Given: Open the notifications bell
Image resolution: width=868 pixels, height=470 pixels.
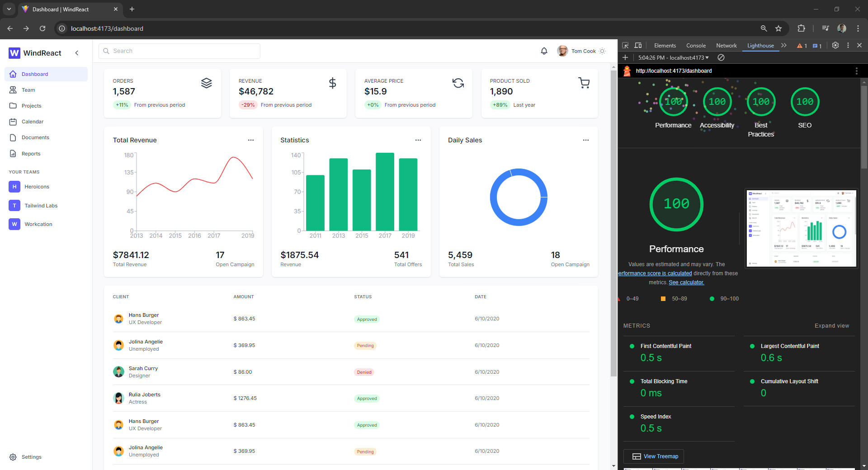Looking at the screenshot, I should 544,51.
